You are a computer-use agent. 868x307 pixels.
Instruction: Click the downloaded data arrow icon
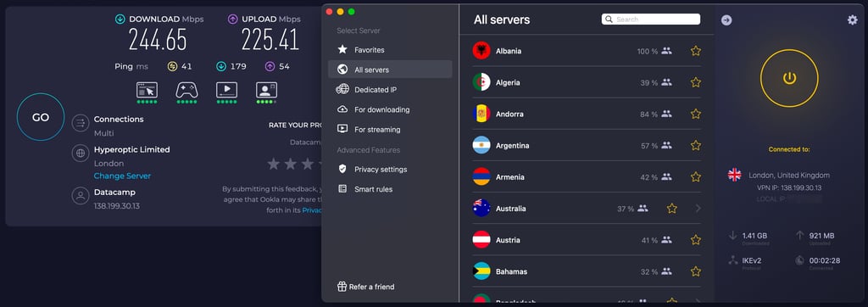coord(733,236)
